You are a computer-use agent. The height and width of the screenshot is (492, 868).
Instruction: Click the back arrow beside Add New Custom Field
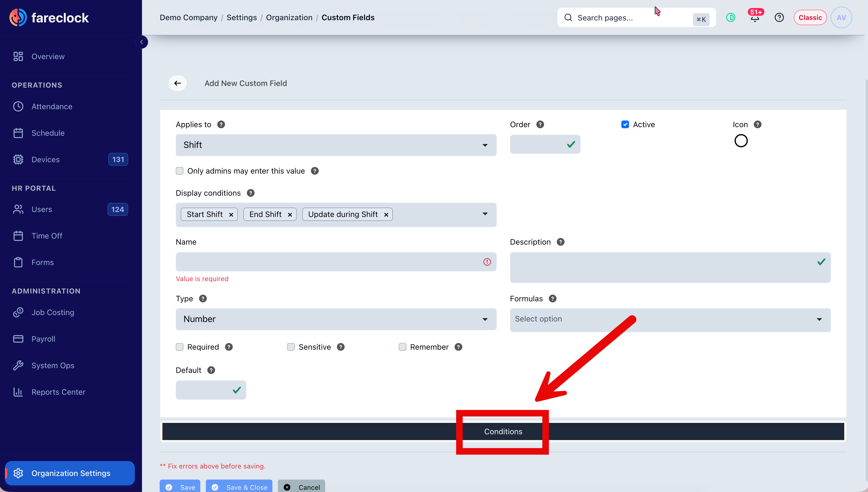178,83
